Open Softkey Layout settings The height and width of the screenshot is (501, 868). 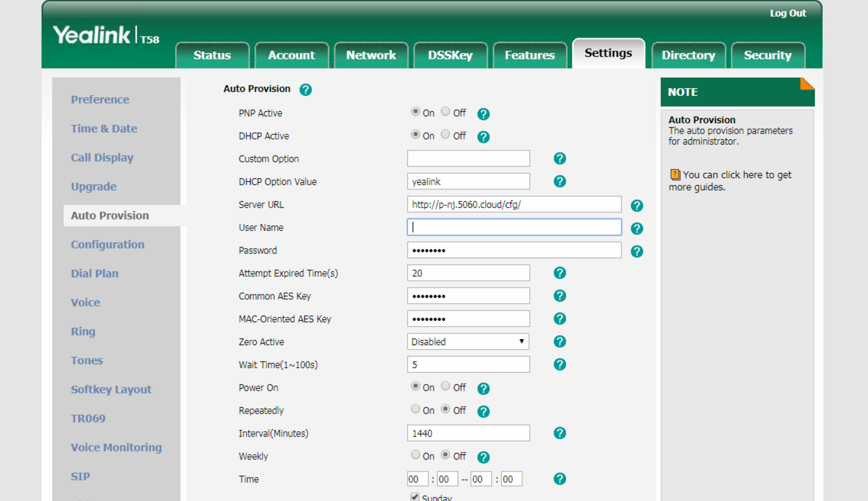coord(111,389)
